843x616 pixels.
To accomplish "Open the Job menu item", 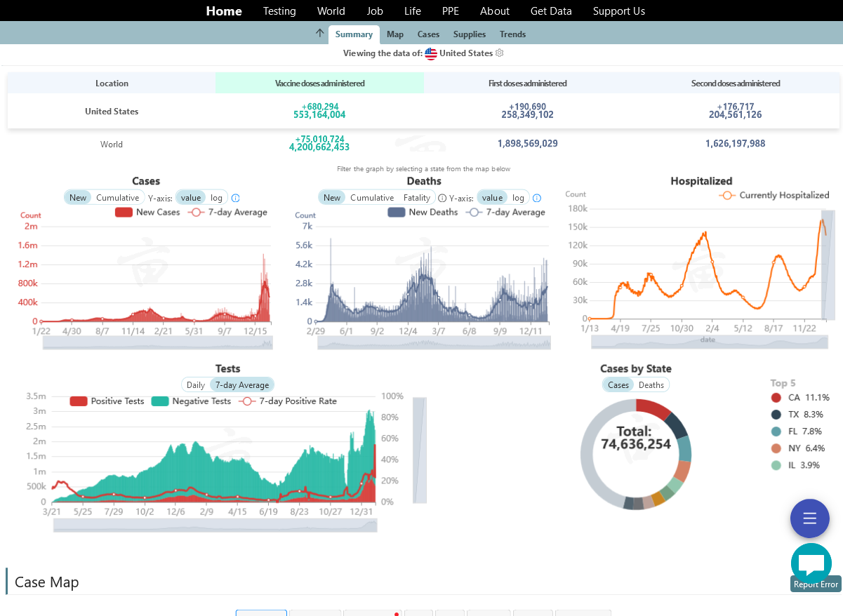I will [375, 11].
